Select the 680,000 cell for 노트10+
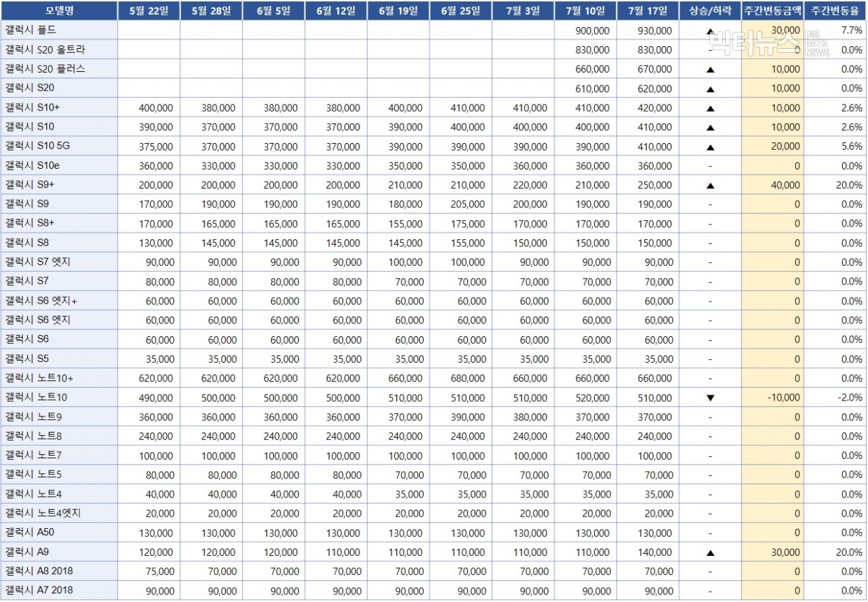This screenshot has width=868, height=602. (467, 379)
